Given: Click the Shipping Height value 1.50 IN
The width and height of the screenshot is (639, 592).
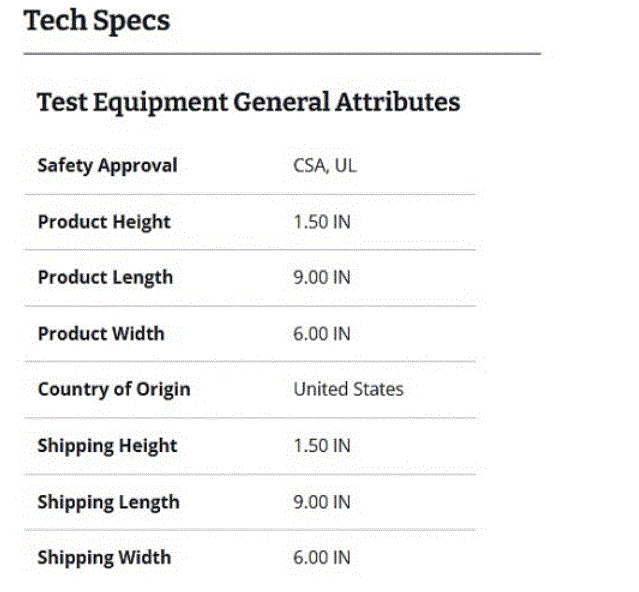Looking at the screenshot, I should pos(321,445).
